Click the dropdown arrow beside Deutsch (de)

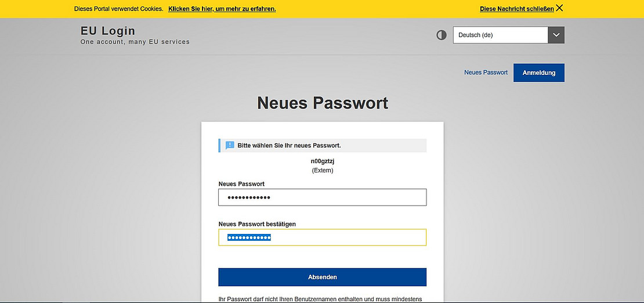[x=556, y=35]
